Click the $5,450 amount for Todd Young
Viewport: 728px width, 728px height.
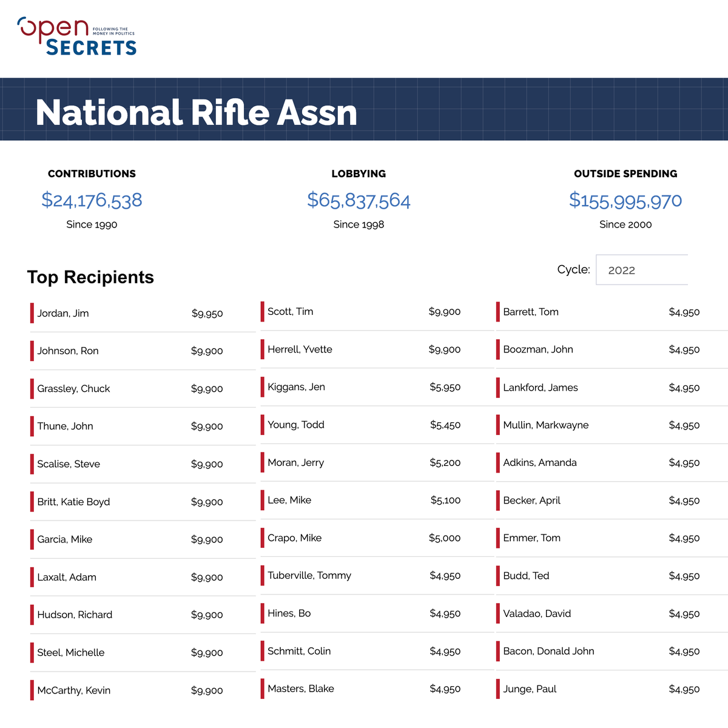445,425
